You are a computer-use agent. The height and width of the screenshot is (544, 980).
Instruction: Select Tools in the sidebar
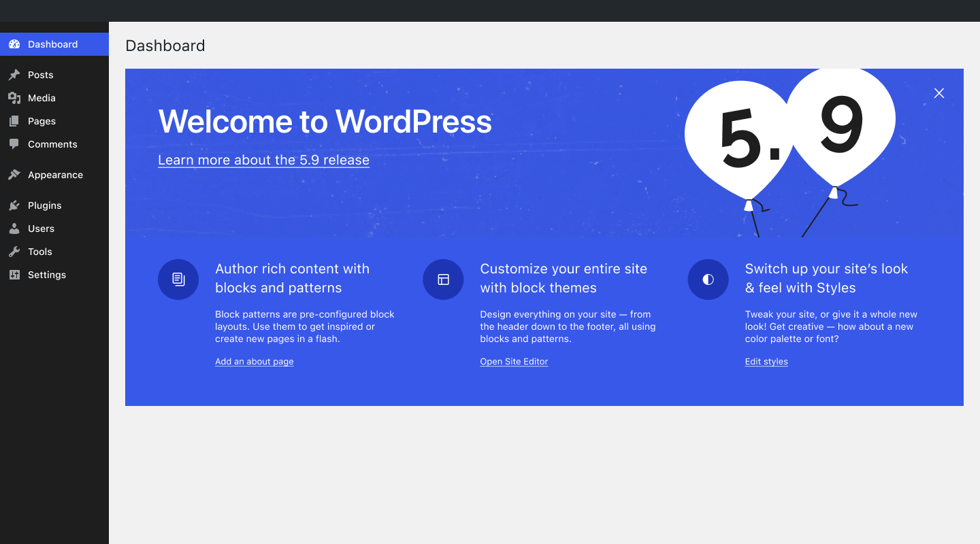point(54,252)
